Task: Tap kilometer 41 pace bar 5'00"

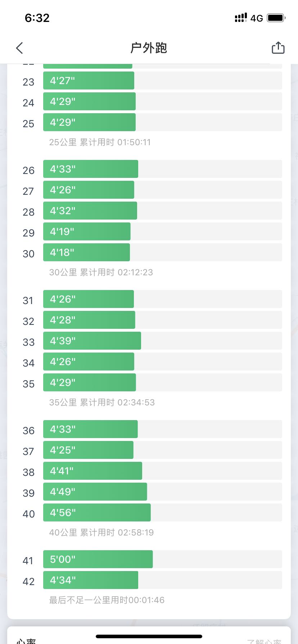Action: click(98, 559)
